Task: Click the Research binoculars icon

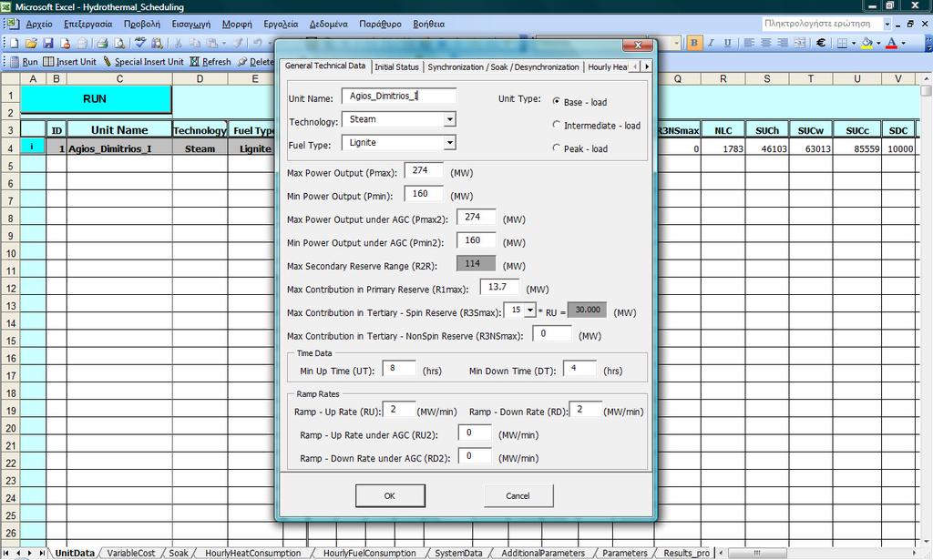Action: coord(157,43)
